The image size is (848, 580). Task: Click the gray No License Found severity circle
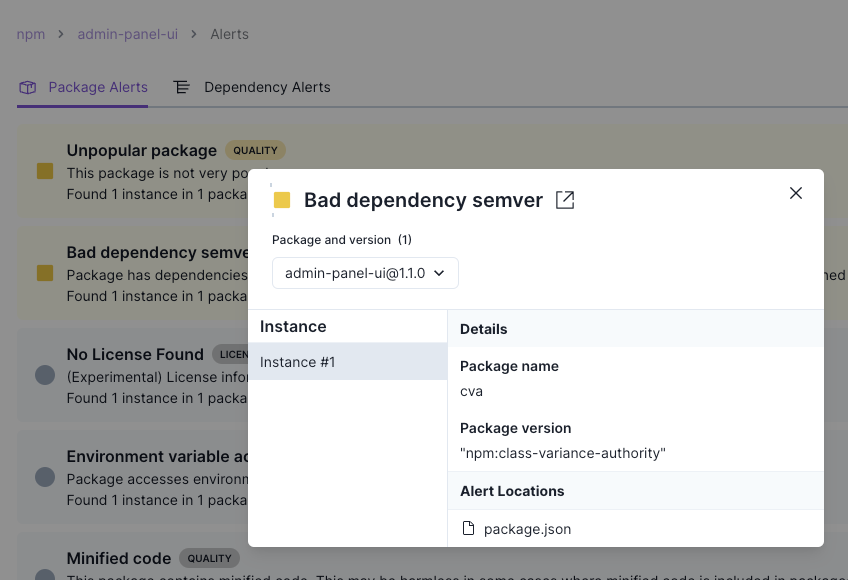[45, 375]
